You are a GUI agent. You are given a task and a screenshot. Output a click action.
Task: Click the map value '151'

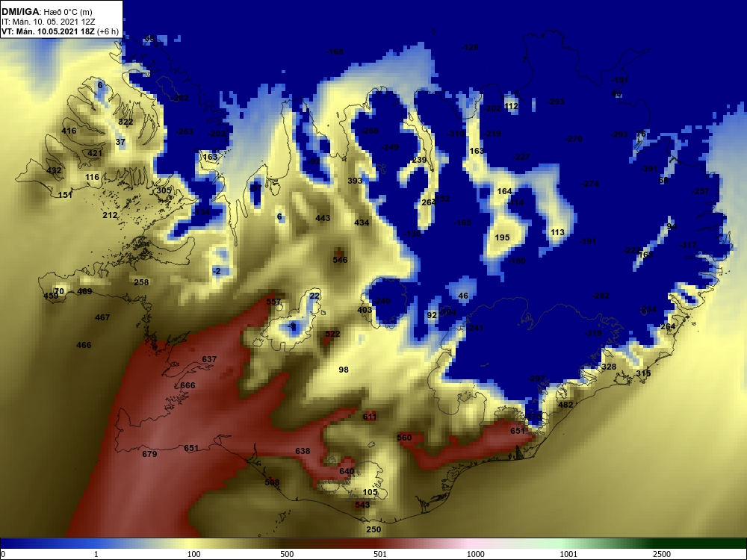[x=65, y=195]
